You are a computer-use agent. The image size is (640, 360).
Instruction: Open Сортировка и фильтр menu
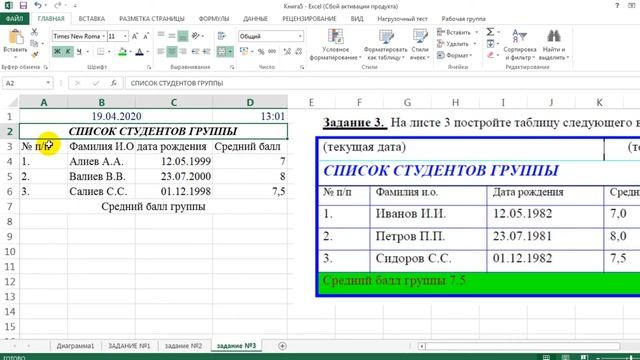pos(520,45)
